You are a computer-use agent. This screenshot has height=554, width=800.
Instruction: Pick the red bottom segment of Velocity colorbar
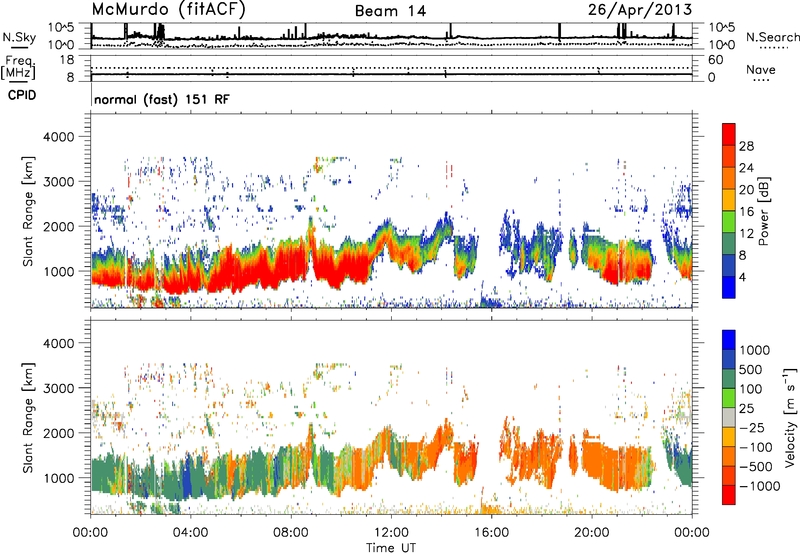729,495
